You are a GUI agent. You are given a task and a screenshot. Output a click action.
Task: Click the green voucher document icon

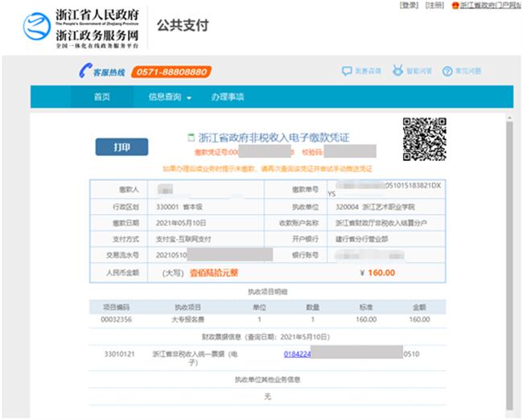tap(191, 137)
